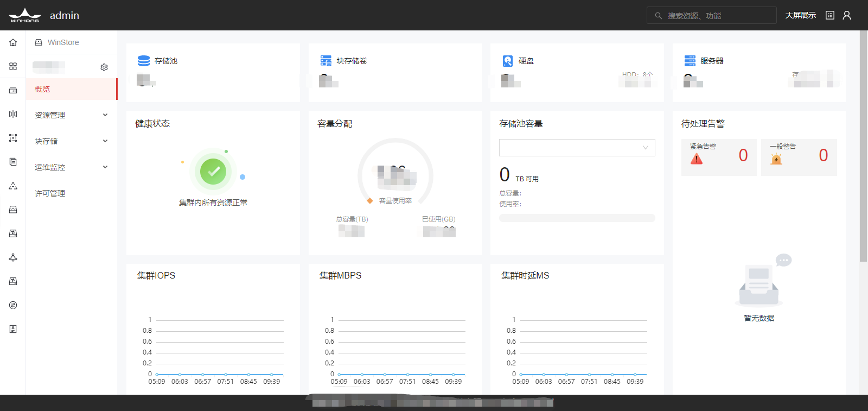Expand the 块存储 menu
The height and width of the screenshot is (411, 868).
[72, 141]
